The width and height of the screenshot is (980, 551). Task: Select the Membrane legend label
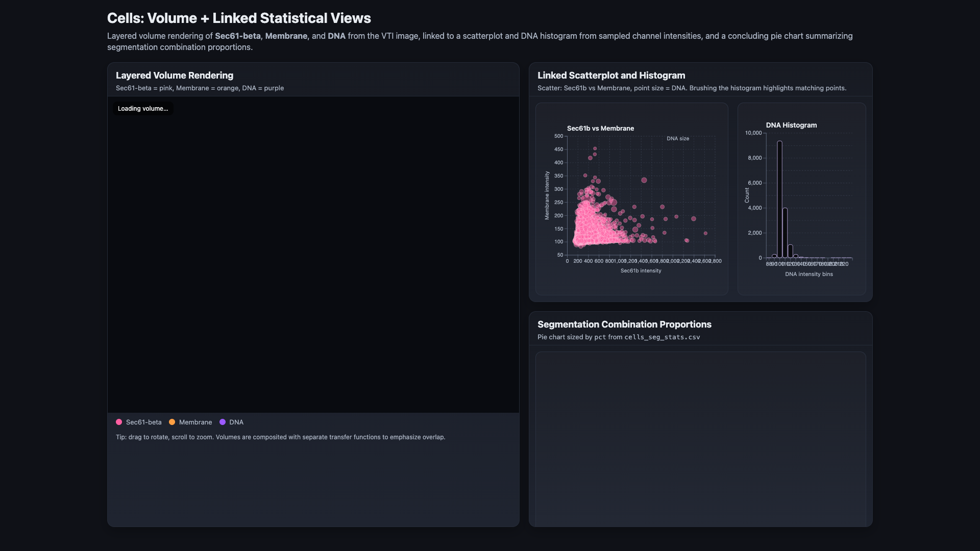[x=195, y=422]
